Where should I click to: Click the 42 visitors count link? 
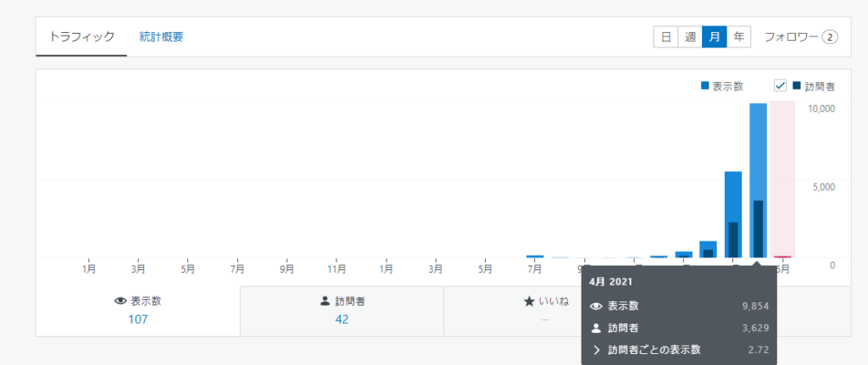coord(342,319)
